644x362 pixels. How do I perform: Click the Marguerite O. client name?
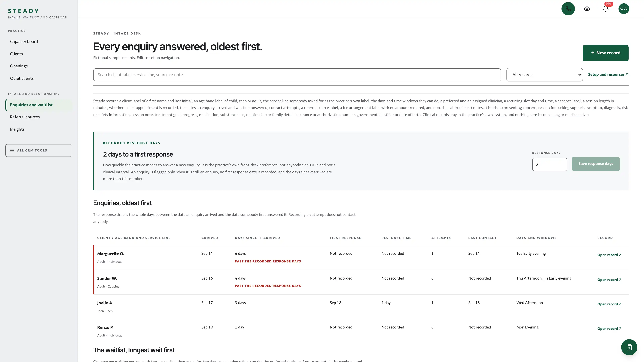coord(111,254)
